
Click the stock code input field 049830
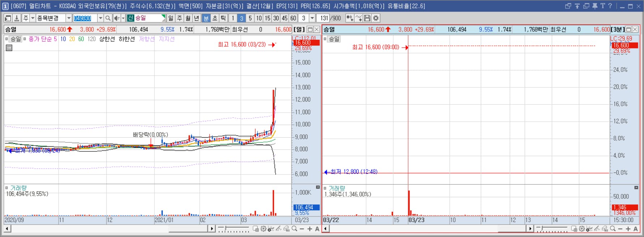tap(85, 18)
